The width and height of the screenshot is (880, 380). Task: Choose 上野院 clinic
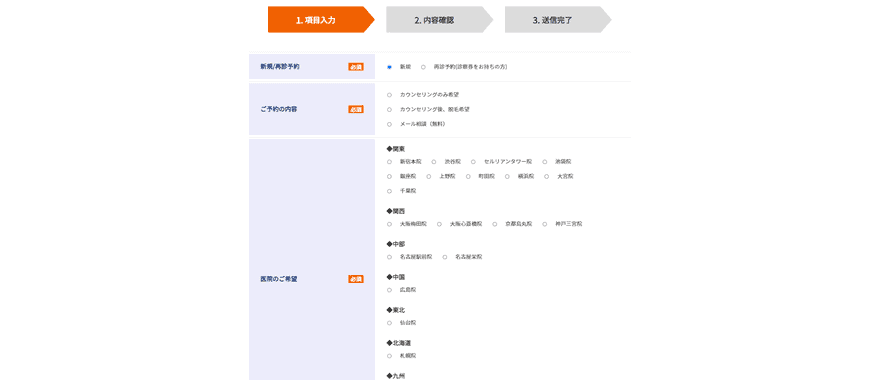tap(428, 176)
